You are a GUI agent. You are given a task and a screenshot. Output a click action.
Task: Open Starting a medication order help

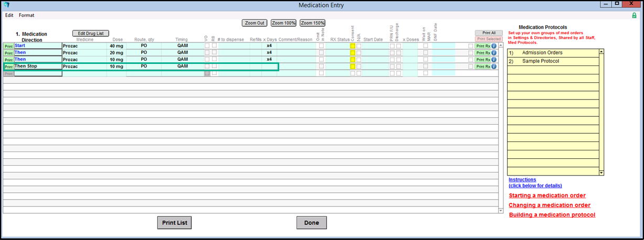pos(547,195)
